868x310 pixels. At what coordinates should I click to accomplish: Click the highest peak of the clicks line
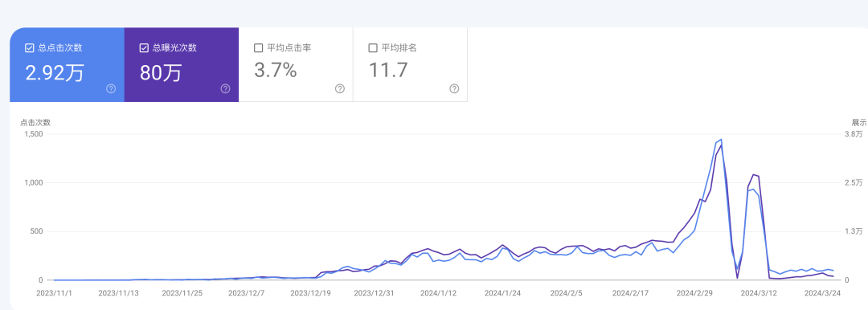721,140
